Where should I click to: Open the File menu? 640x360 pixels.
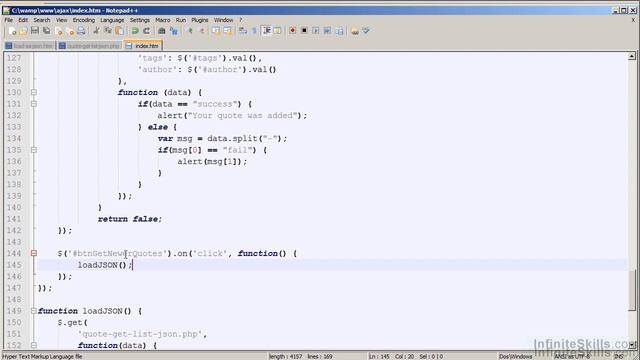point(9,20)
